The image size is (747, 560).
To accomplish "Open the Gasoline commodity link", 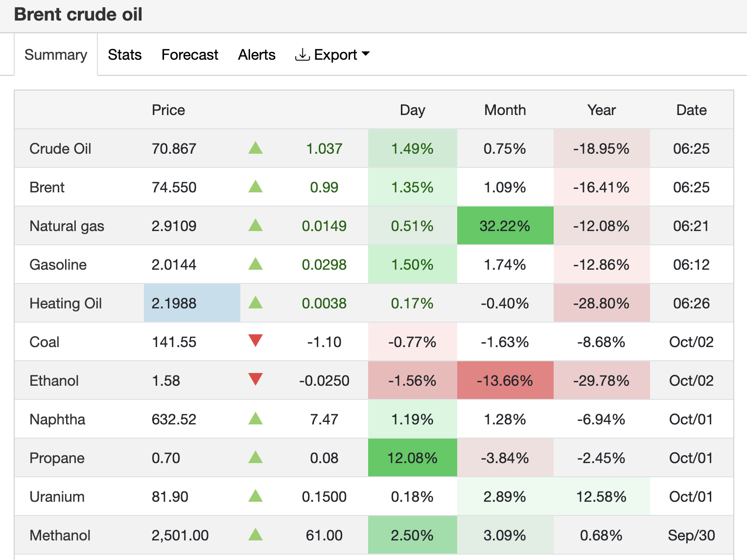I will 58,264.
